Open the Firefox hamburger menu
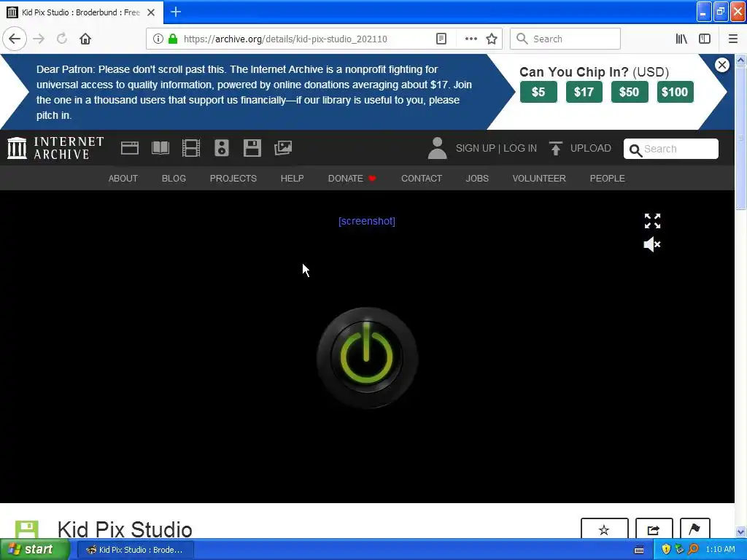 733,39
